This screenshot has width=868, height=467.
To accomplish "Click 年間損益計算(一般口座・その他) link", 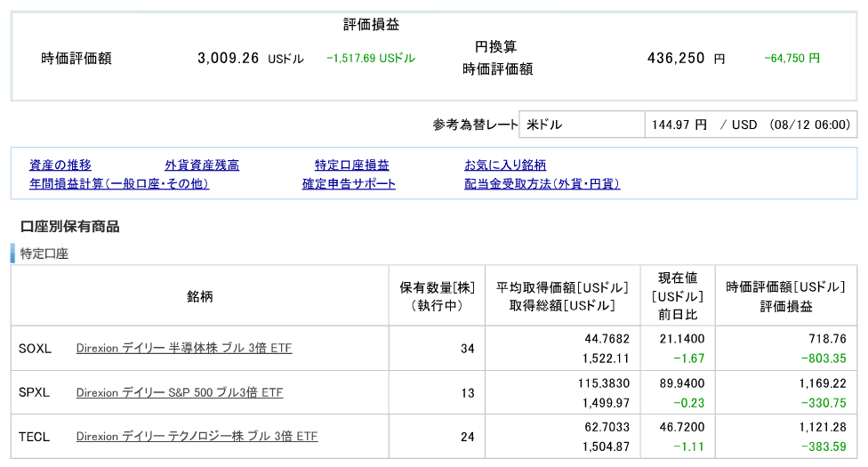I will pos(119,184).
